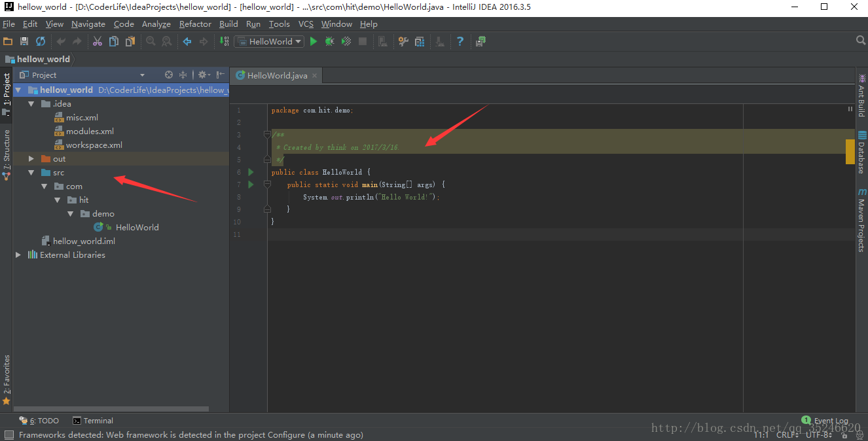Click the scroll from source target icon
The image size is (868, 441).
click(169, 75)
